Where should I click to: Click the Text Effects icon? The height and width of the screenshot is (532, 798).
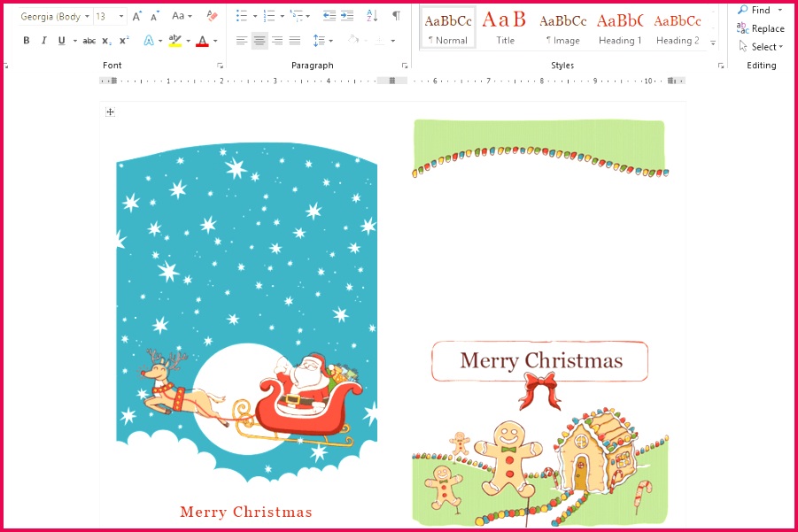pos(147,40)
